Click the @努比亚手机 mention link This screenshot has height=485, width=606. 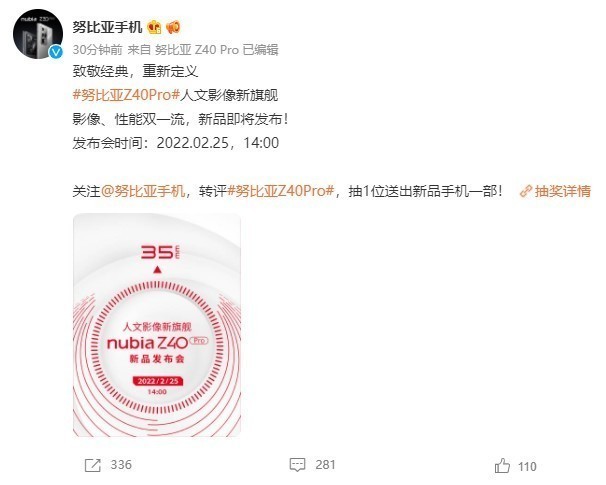pos(143,191)
